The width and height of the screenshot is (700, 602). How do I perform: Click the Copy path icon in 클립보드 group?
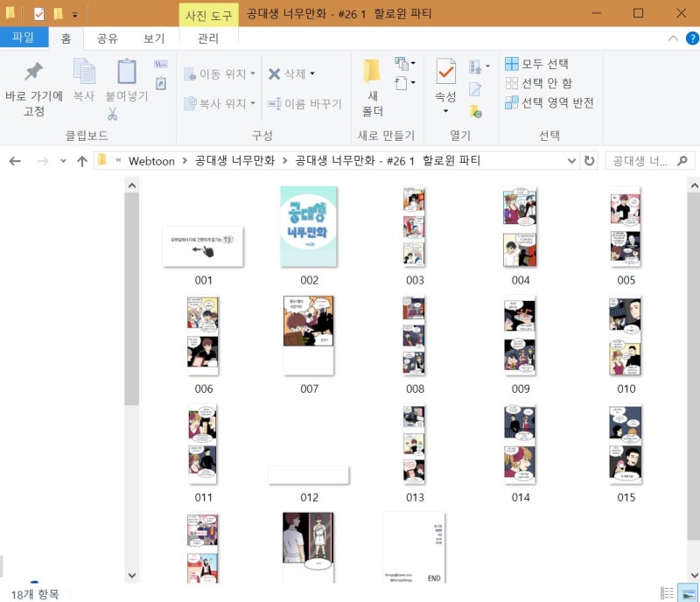pyautogui.click(x=161, y=64)
